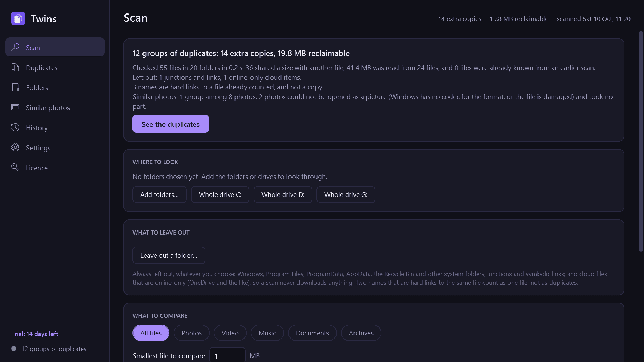Select the Video filter chip

(x=230, y=333)
